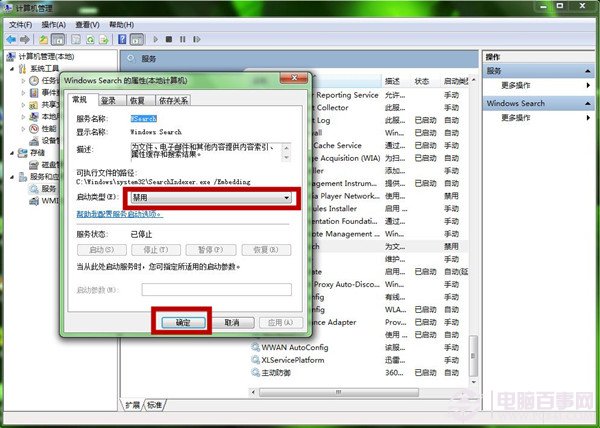Switch to the 恢复 tab
This screenshot has width=600, height=428.
[x=137, y=101]
